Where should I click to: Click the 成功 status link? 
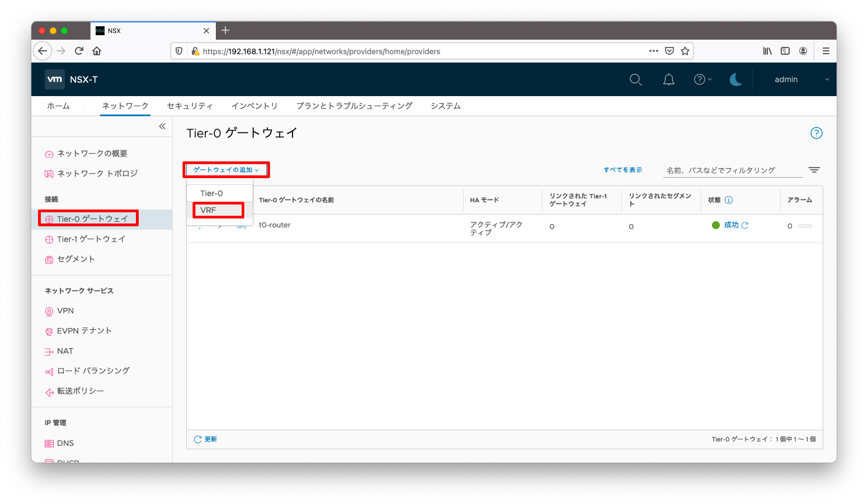[732, 225]
